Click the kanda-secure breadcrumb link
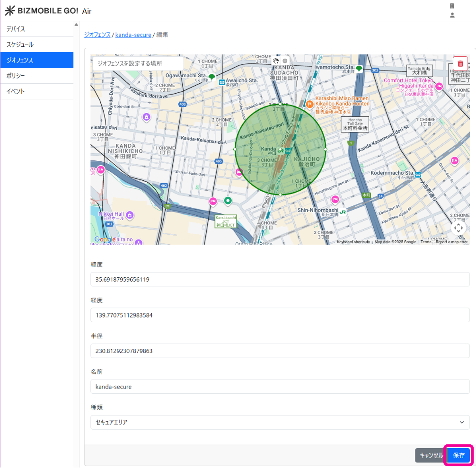 [133, 35]
